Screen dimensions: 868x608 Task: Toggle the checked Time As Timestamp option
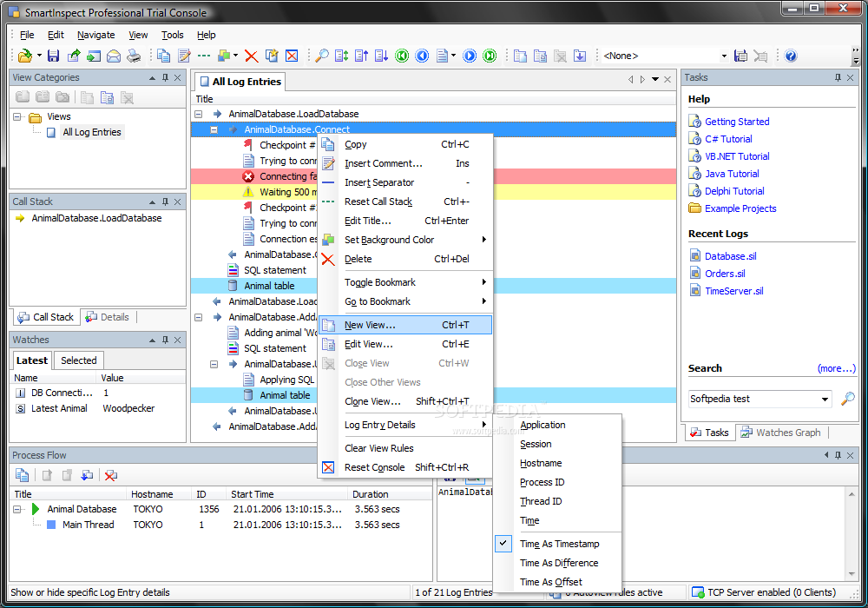(x=557, y=544)
